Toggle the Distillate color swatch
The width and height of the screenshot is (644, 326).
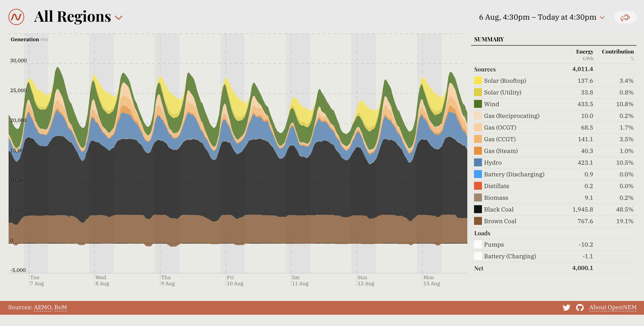click(478, 186)
